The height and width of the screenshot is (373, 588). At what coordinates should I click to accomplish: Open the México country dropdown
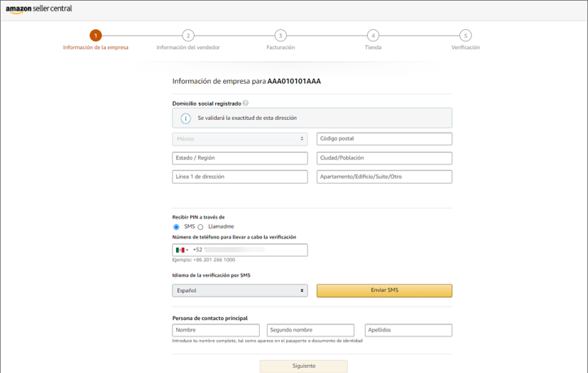pos(240,139)
